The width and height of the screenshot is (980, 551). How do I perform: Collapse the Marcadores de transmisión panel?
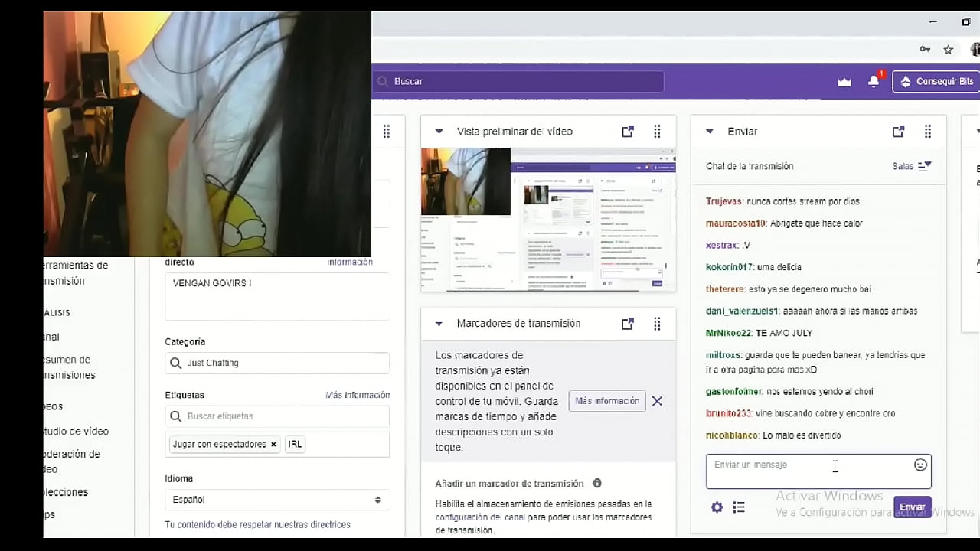439,324
